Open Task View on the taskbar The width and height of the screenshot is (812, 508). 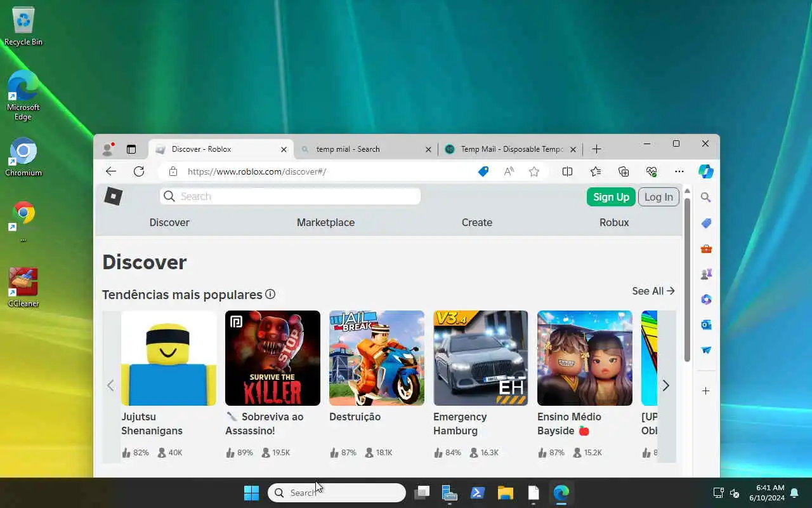tap(422, 493)
